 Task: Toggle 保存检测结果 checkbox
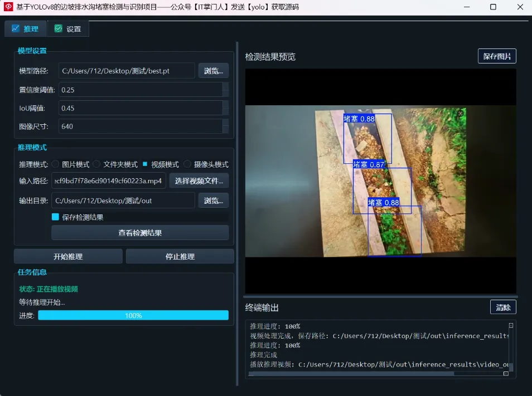coord(55,217)
